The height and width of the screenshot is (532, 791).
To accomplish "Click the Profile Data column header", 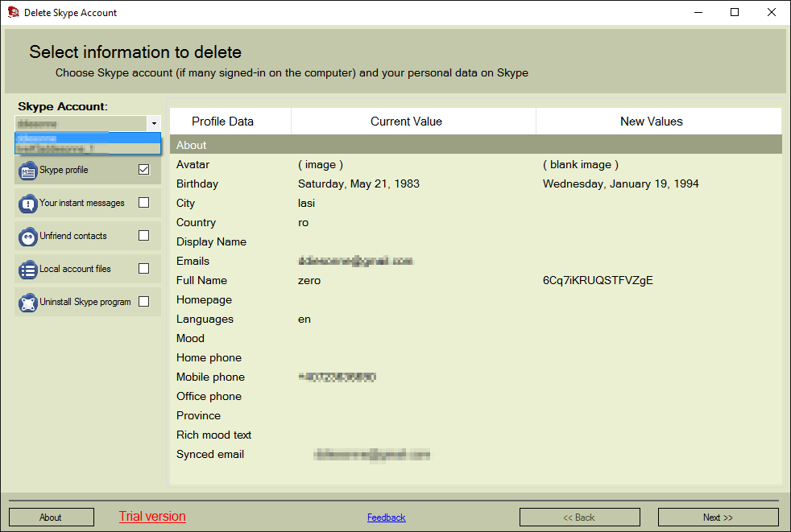I will coord(230,122).
